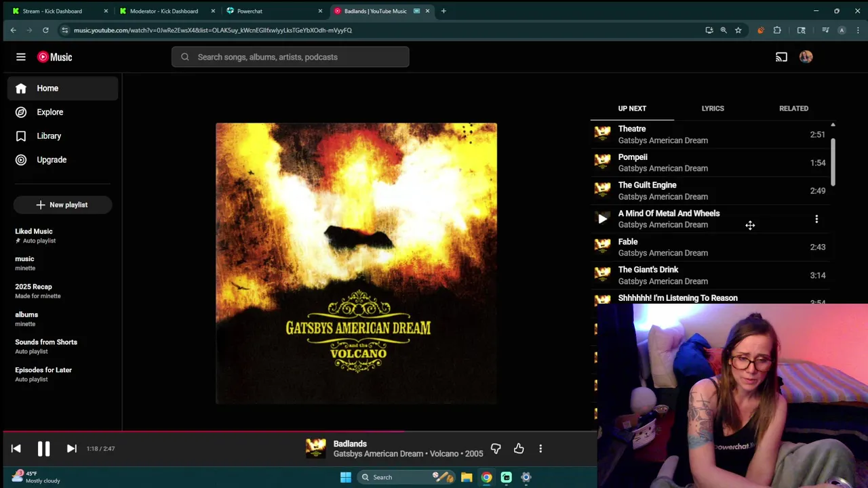Click the queue scrollbar
This screenshot has width=868, height=488.
click(833, 163)
